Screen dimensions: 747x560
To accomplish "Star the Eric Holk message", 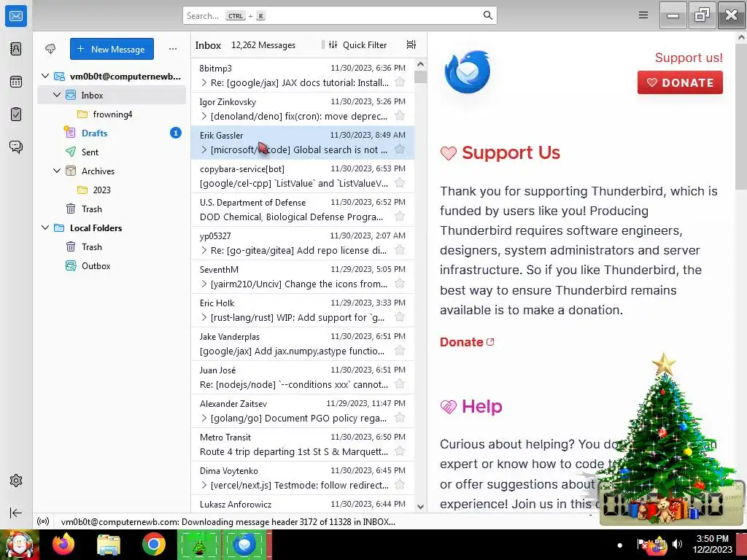I will (x=400, y=317).
